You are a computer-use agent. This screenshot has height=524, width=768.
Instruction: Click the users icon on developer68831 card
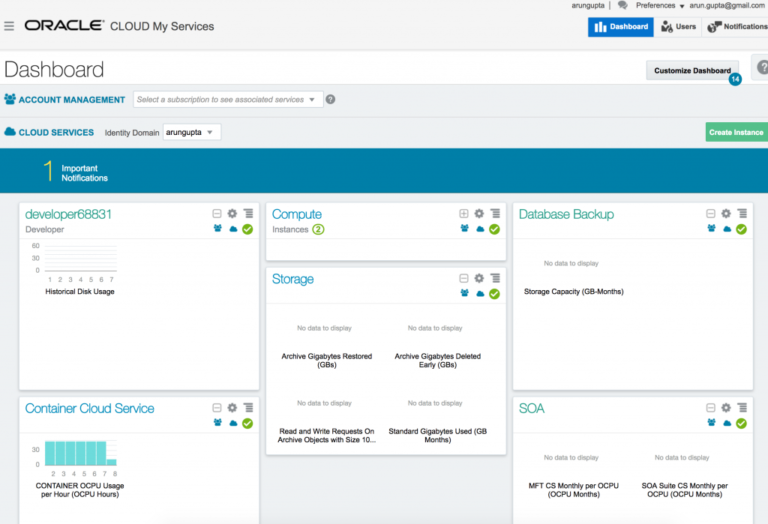(x=217, y=229)
